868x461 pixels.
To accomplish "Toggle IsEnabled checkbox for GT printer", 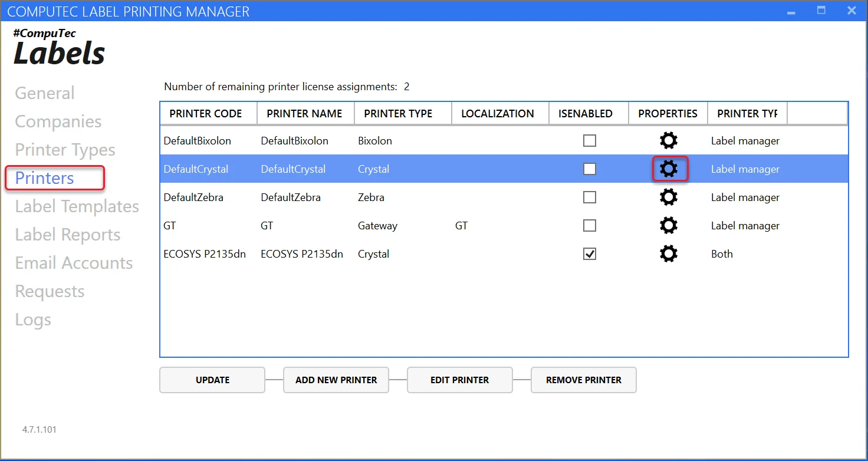I will (x=589, y=226).
